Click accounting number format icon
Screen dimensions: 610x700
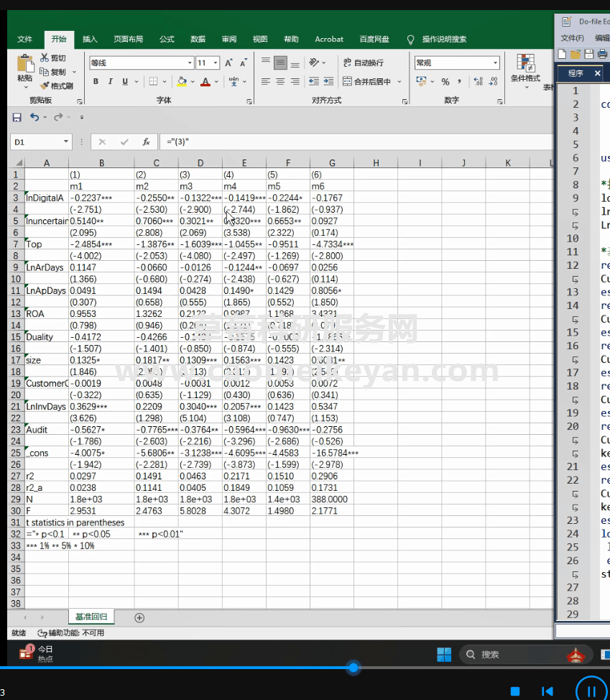(421, 81)
